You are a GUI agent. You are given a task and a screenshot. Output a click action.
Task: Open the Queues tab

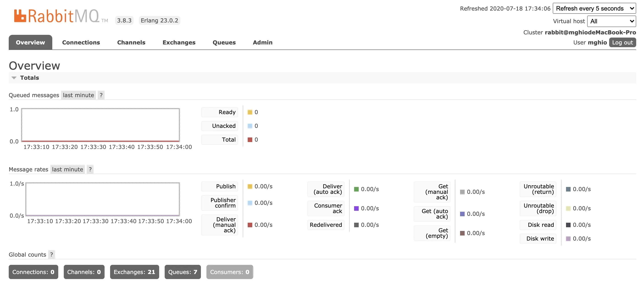tap(224, 42)
